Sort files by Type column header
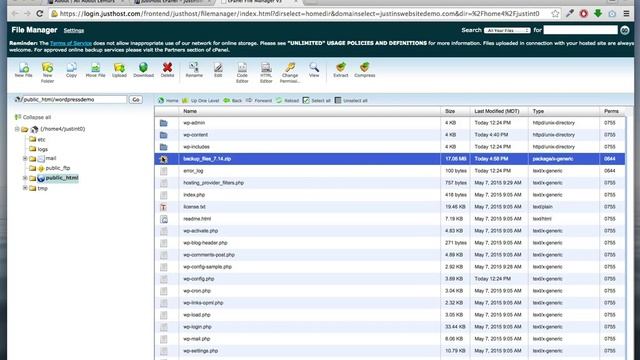Viewport: 640px width, 360px height. 538,111
